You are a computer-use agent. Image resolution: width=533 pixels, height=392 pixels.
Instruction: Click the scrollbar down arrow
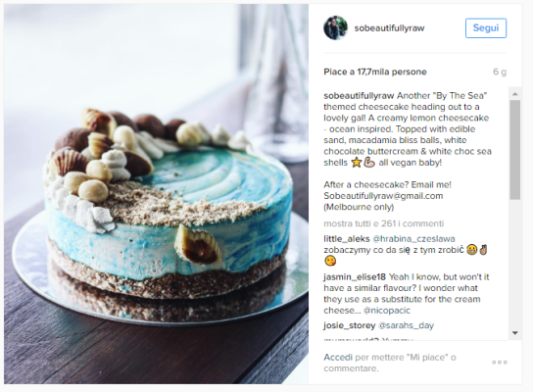click(515, 333)
